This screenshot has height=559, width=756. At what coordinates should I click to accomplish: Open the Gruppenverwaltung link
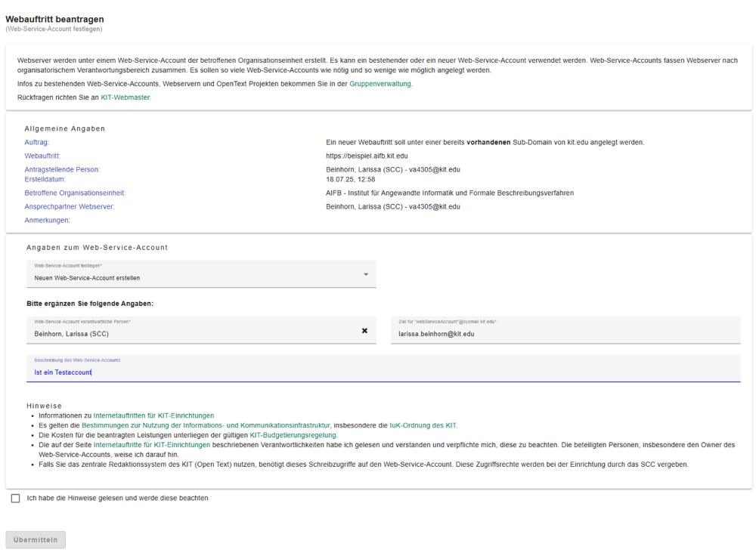[380, 84]
